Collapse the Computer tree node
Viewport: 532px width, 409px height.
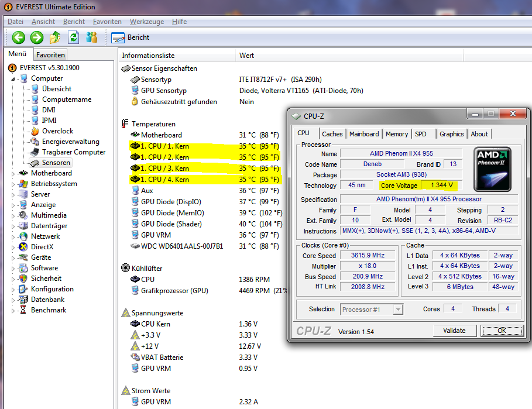point(13,78)
